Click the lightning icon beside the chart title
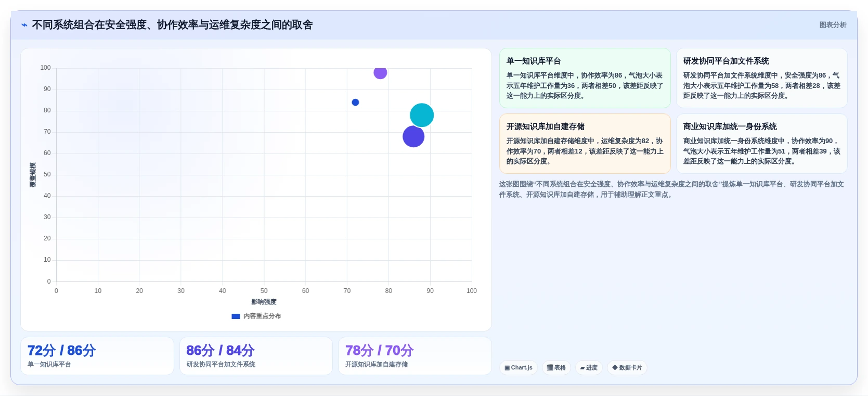 pos(24,25)
